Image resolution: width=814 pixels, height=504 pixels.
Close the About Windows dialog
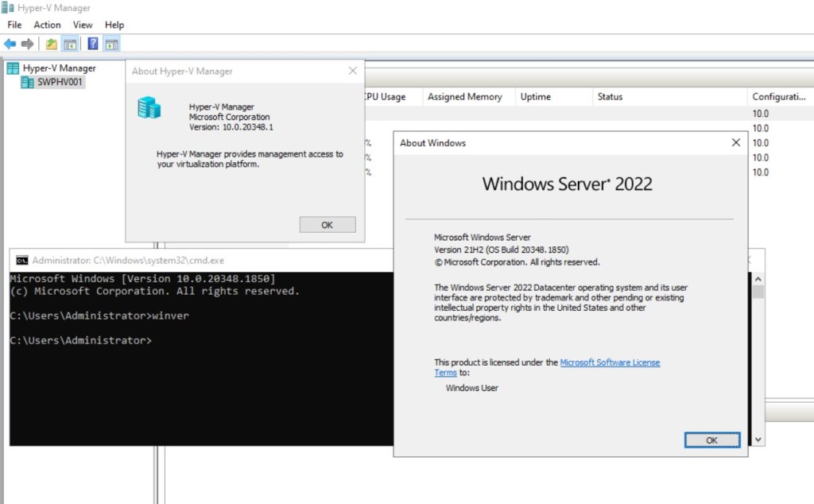(735, 142)
